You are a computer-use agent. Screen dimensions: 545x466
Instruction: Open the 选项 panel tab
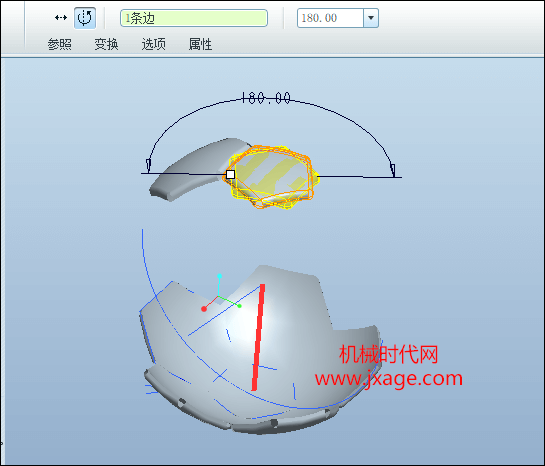coord(153,44)
